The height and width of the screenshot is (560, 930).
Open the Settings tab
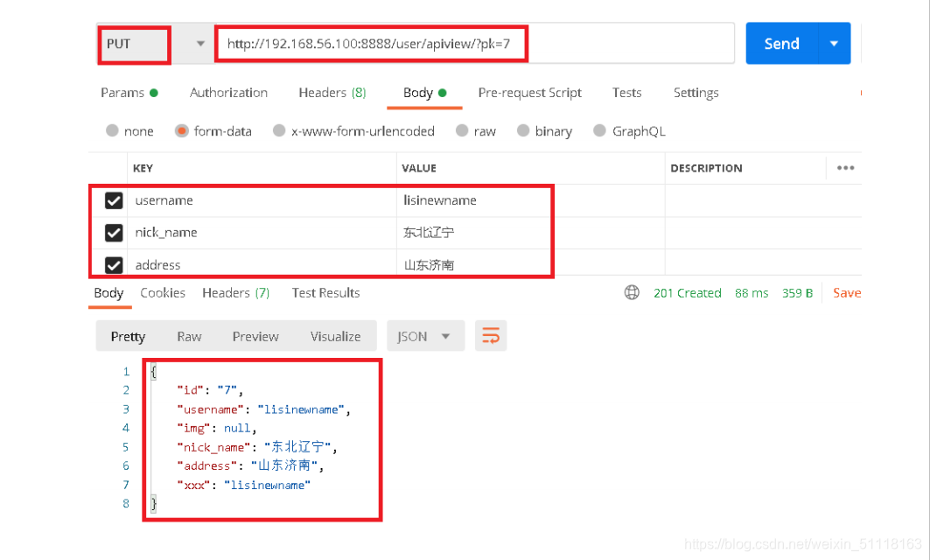(696, 93)
